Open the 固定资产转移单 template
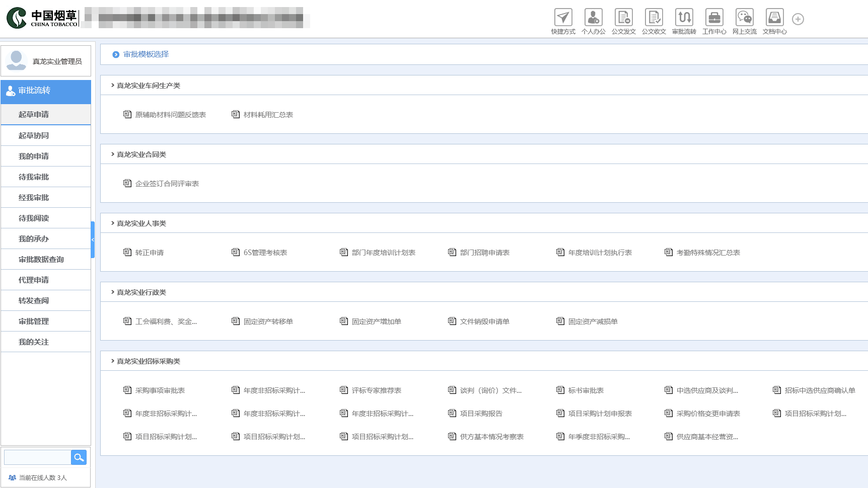Screen dimensions: 868x488 point(268,321)
